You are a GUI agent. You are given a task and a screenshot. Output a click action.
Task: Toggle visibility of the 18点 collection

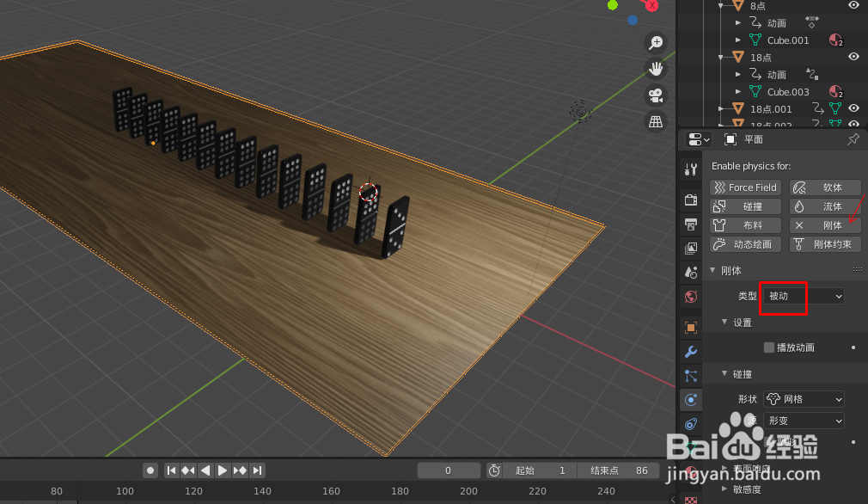[853, 57]
